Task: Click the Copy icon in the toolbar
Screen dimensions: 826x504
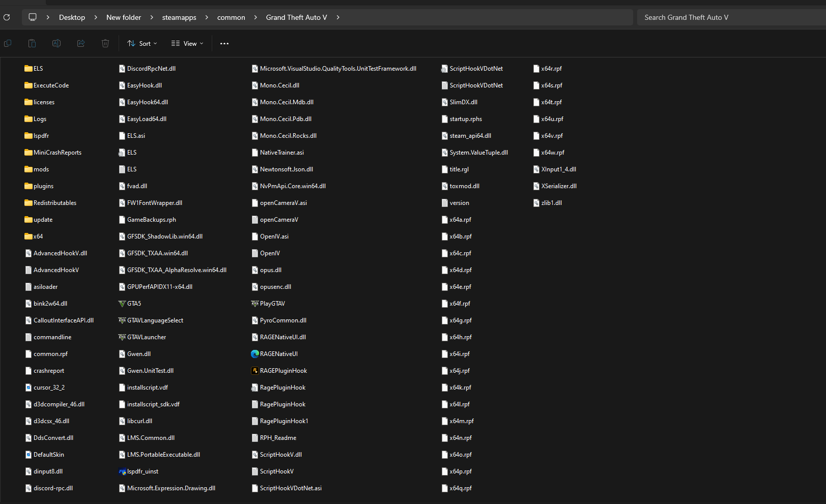Action: point(8,44)
